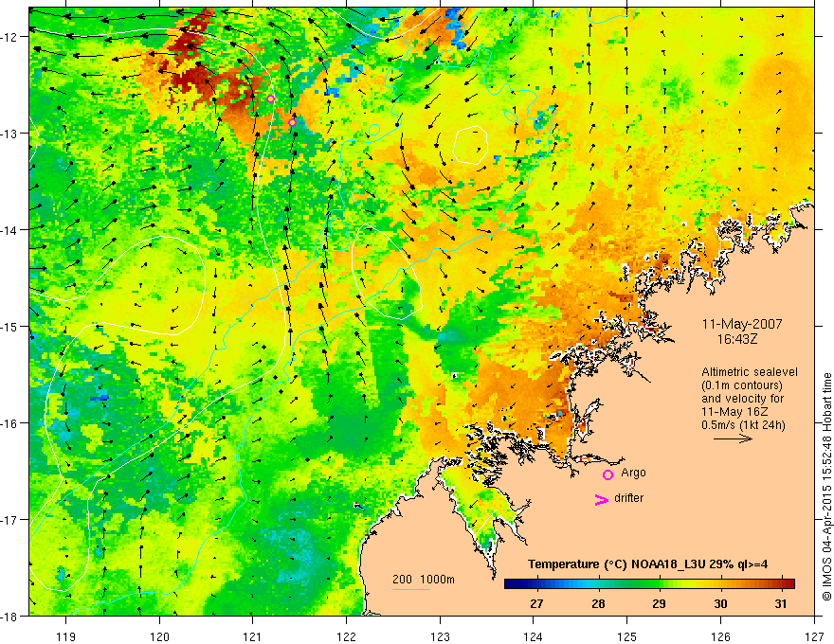Image resolution: width=834 pixels, height=644 pixels.
Task: Click the colour bar tick label '29'
Action: 659,604
